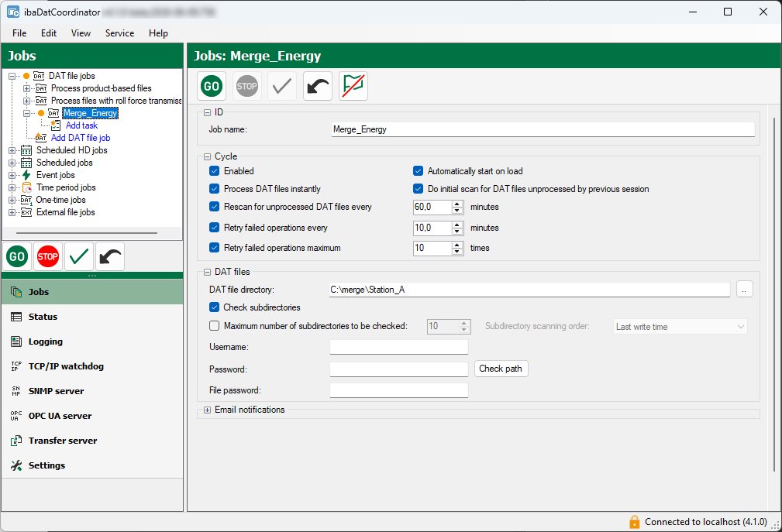782x532 pixels.
Task: Open the View menu
Action: (81, 33)
